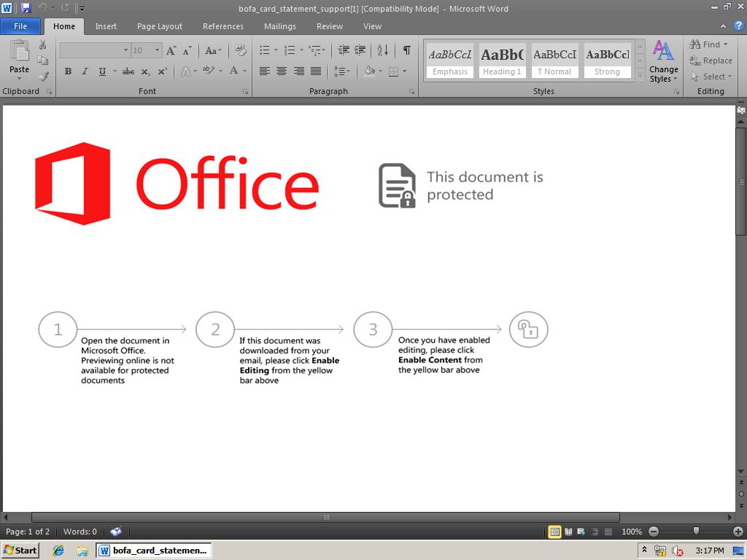This screenshot has width=747, height=560.
Task: Click the Windows Start button
Action: click(20, 551)
